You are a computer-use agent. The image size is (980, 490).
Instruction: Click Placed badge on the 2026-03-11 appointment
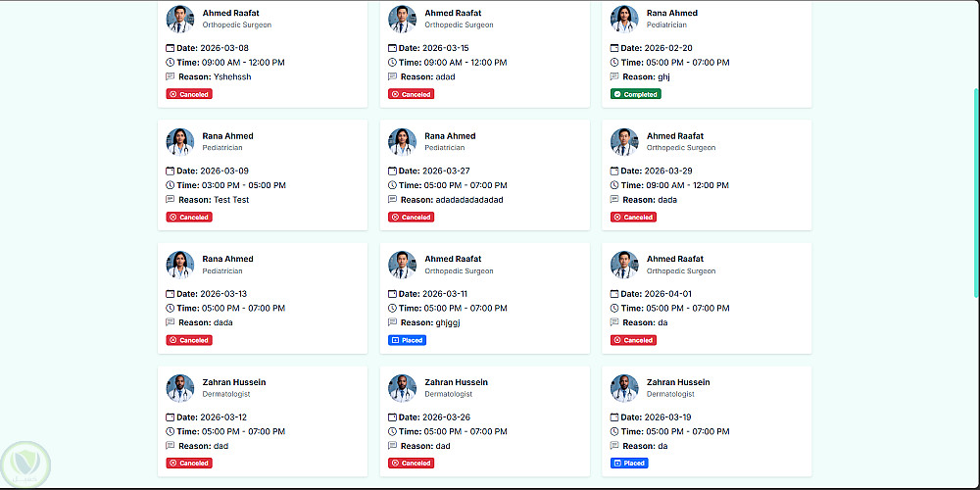pos(407,340)
